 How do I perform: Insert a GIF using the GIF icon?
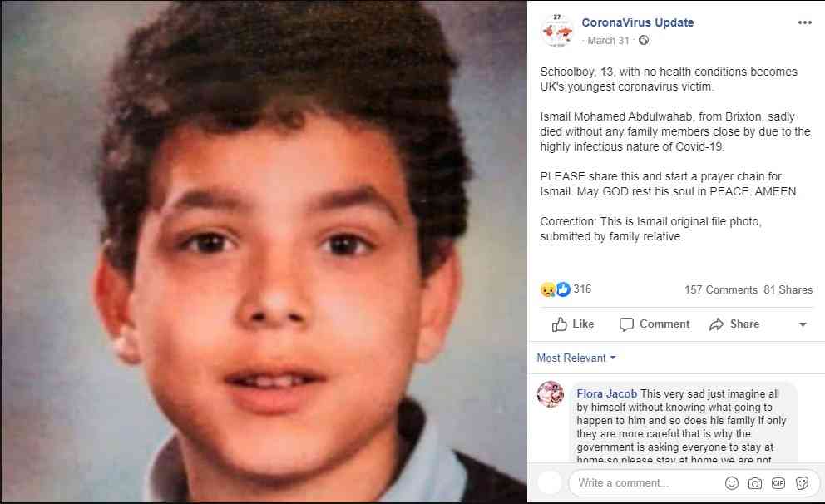(778, 483)
